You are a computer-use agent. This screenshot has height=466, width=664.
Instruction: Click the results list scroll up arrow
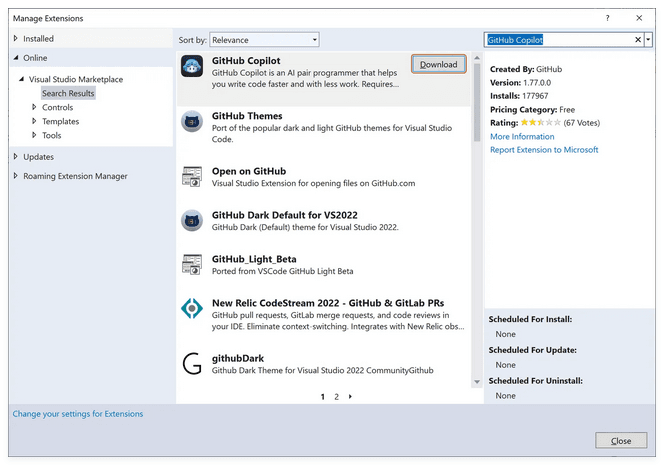(477, 58)
